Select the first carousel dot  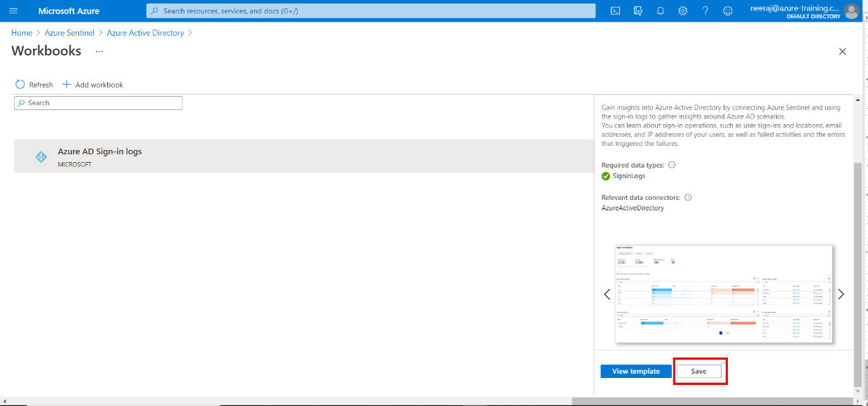721,333
